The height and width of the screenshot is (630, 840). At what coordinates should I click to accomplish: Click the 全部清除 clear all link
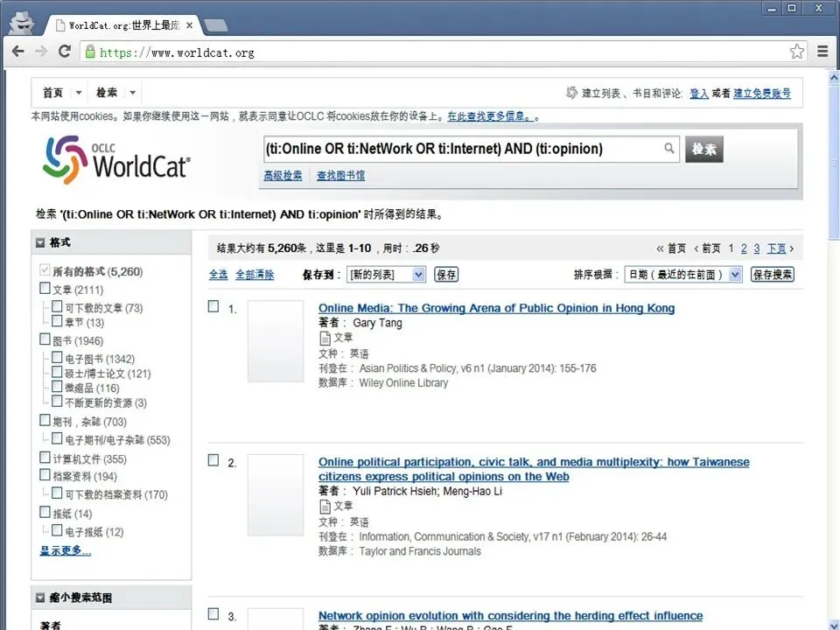[255, 275]
